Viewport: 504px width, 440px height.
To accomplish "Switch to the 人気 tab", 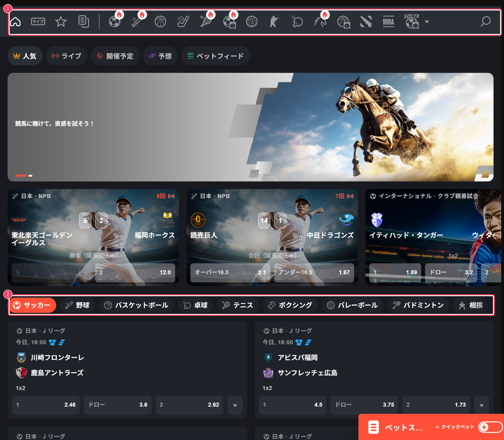I will click(25, 56).
